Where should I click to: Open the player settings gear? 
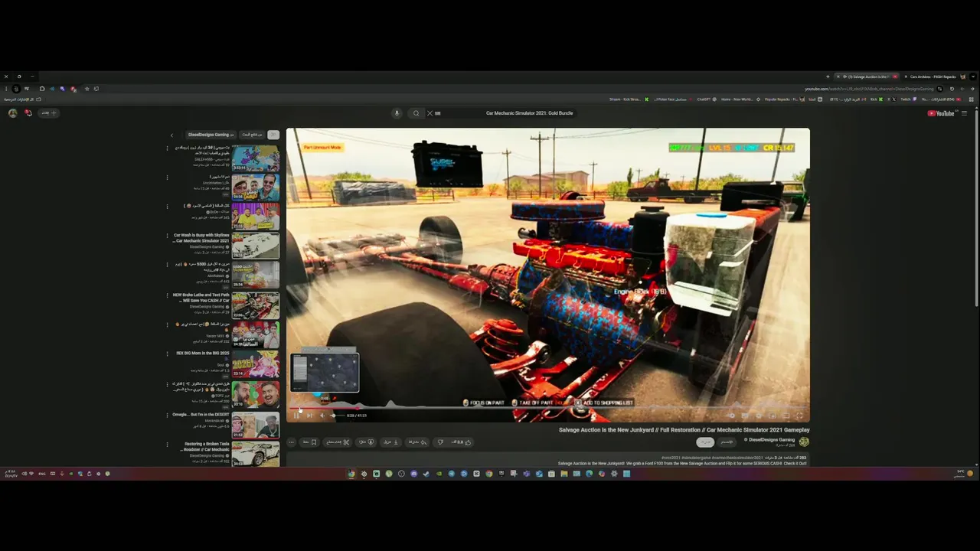759,415
